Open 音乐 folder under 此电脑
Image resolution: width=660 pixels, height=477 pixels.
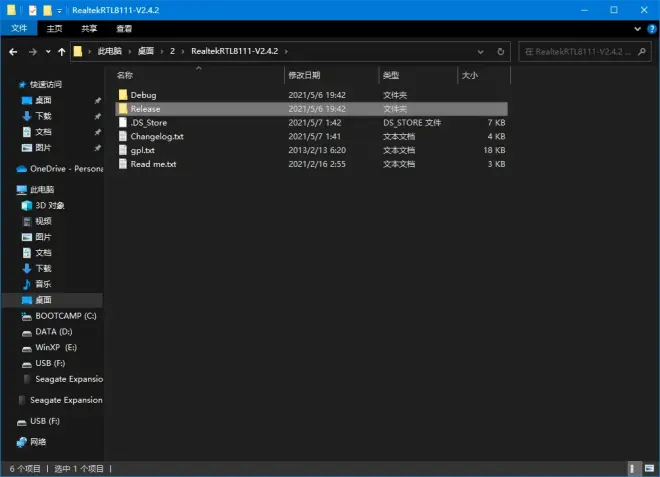coord(43,284)
